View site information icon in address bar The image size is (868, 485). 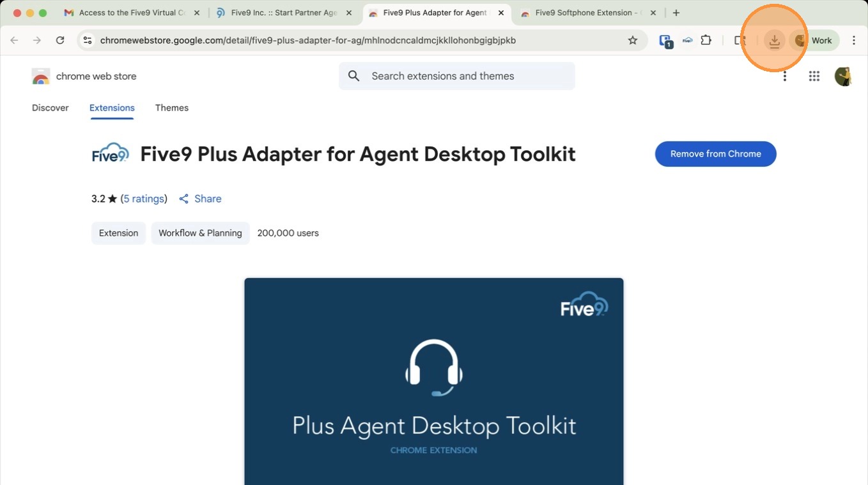point(88,40)
